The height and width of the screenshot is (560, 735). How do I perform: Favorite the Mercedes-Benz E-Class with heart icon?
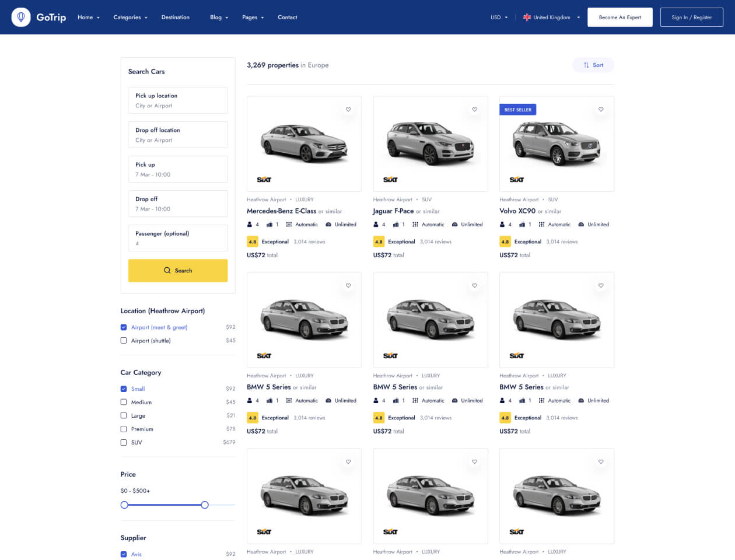pyautogui.click(x=348, y=110)
